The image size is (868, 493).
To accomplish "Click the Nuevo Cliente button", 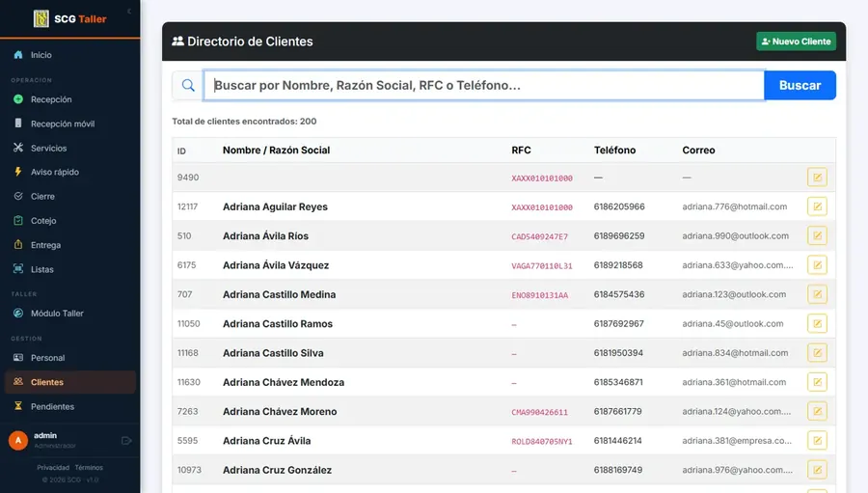I will 796,41.
